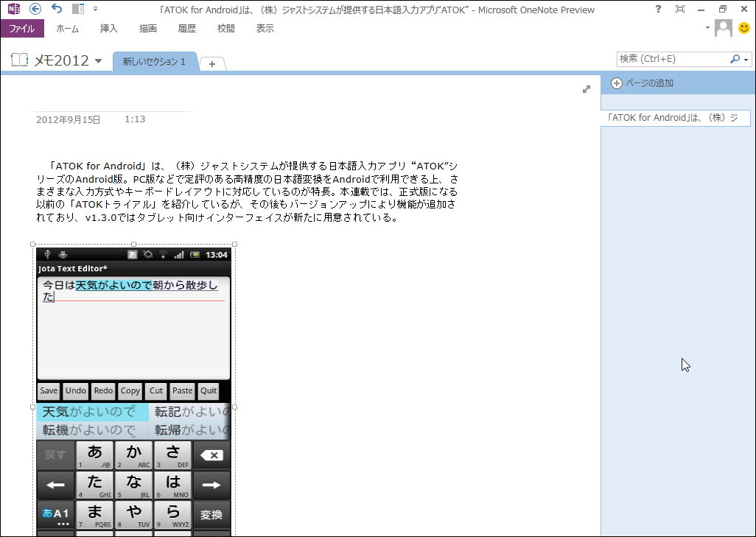This screenshot has width=756, height=537.
Task: Expand page with the diagonal arrow icon
Action: [x=586, y=88]
